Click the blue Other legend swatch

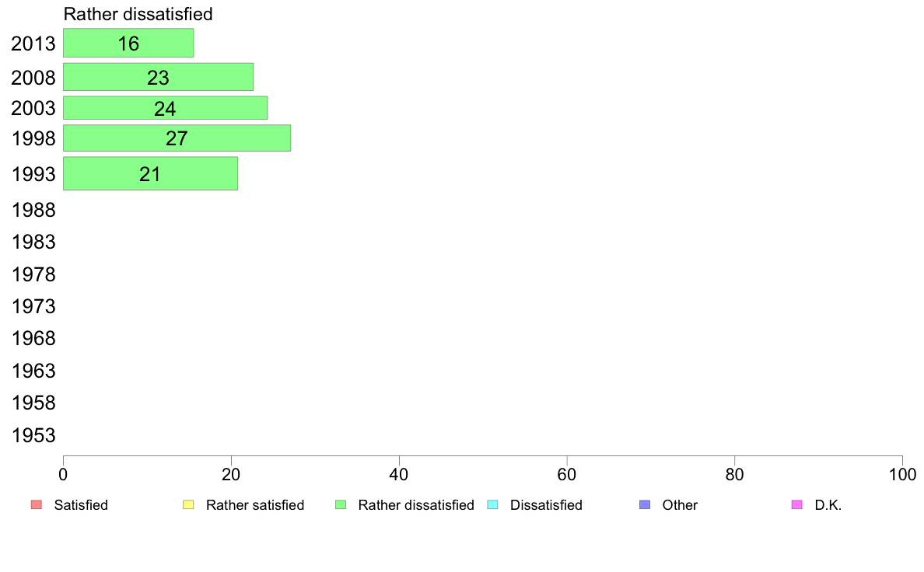[x=645, y=505]
